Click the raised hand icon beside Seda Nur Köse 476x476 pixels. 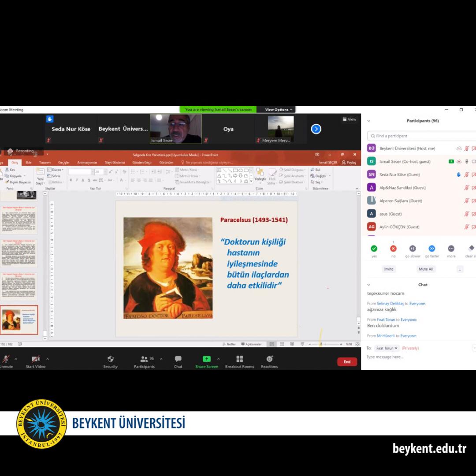pos(459,175)
